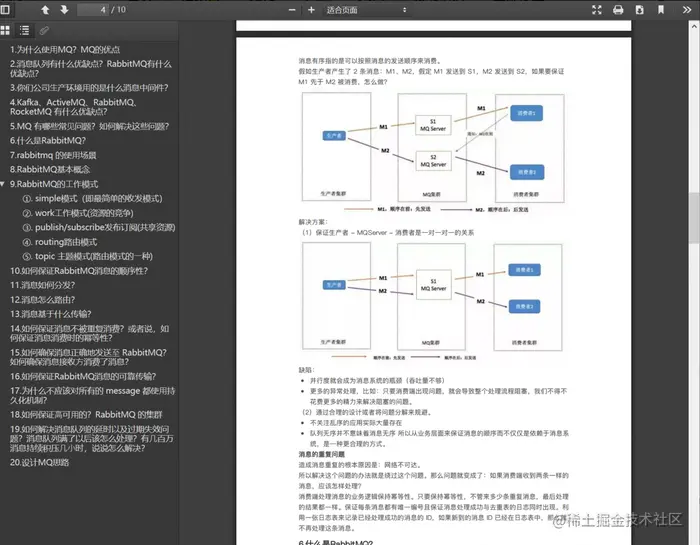Screen dimensions: 700x545
Task: Open outline item 12.消息怎么路由
Action: coord(42,300)
